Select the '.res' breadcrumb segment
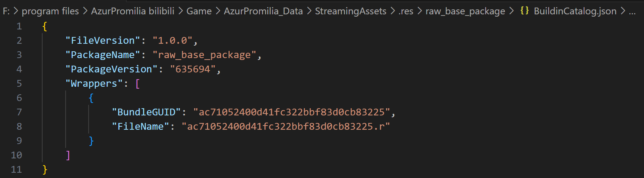Image resolution: width=644 pixels, height=178 pixels. 406,12
